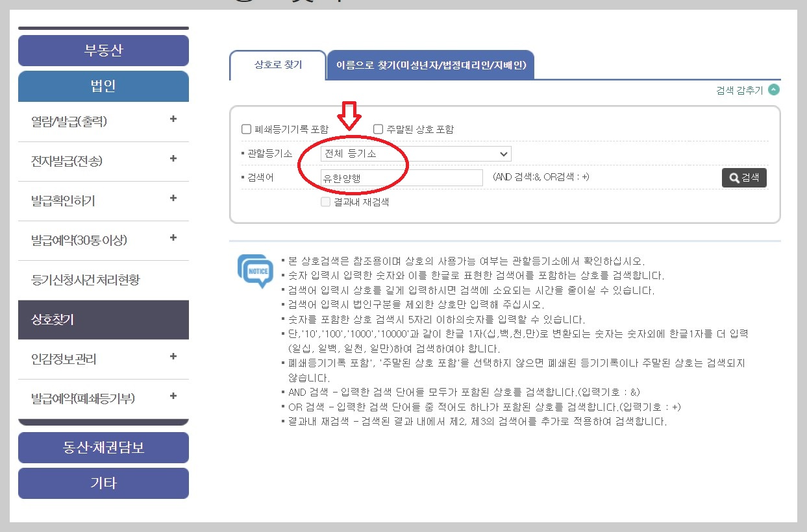The width and height of the screenshot is (807, 532).
Task: Click the 법인 navigation button
Action: coord(103,86)
